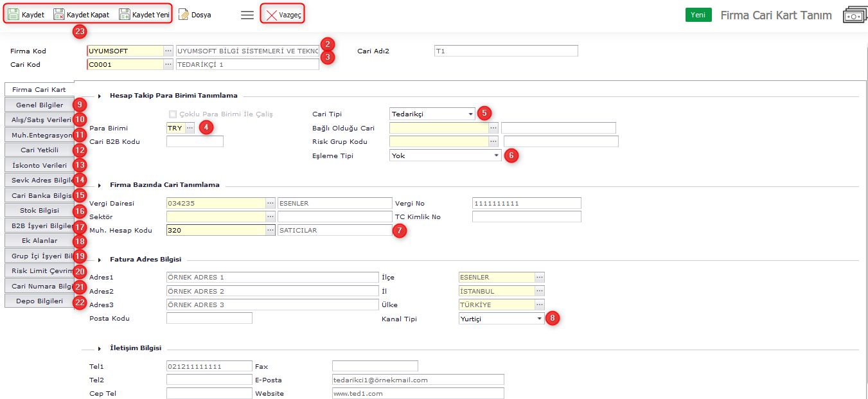Switch to the İskonto Verileri tab
Image resolution: width=868 pixels, height=399 pixels.
[x=39, y=165]
